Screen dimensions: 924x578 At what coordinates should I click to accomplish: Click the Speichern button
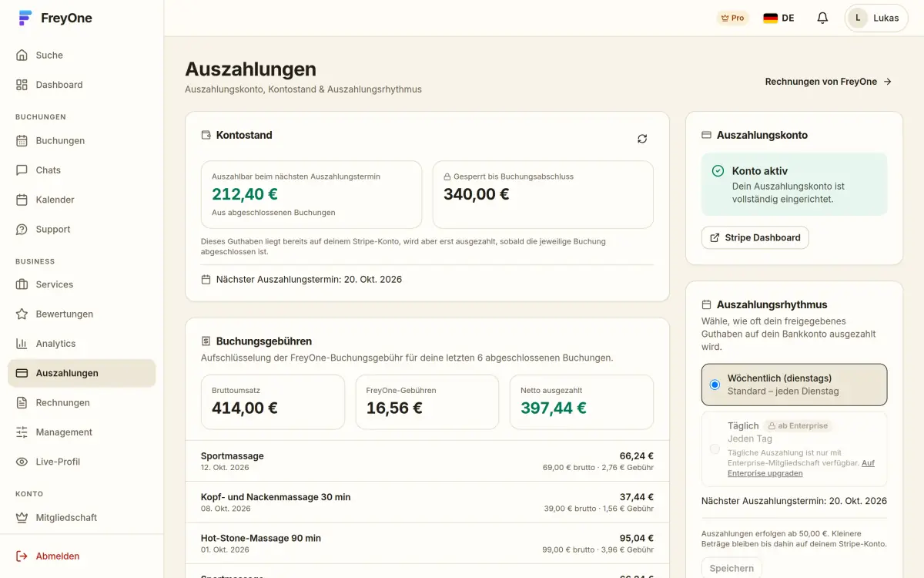click(x=731, y=568)
